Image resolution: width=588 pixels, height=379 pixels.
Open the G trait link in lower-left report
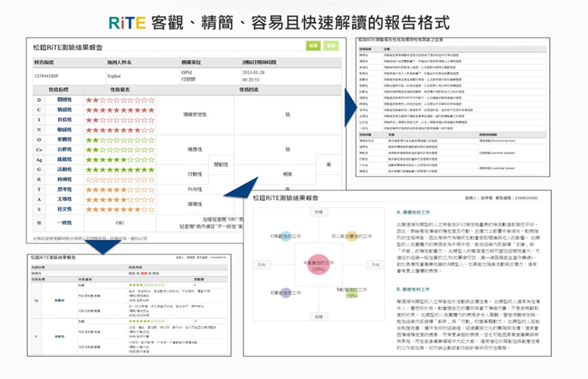click(x=60, y=336)
